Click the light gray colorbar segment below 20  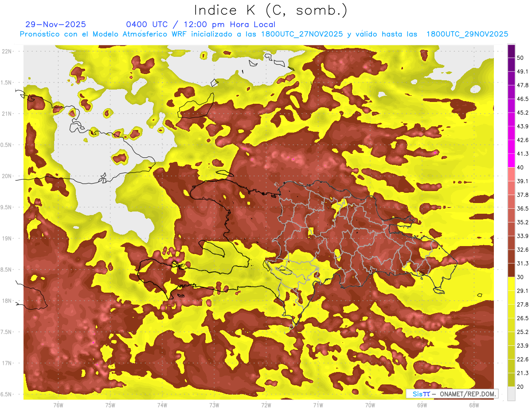tap(511, 394)
